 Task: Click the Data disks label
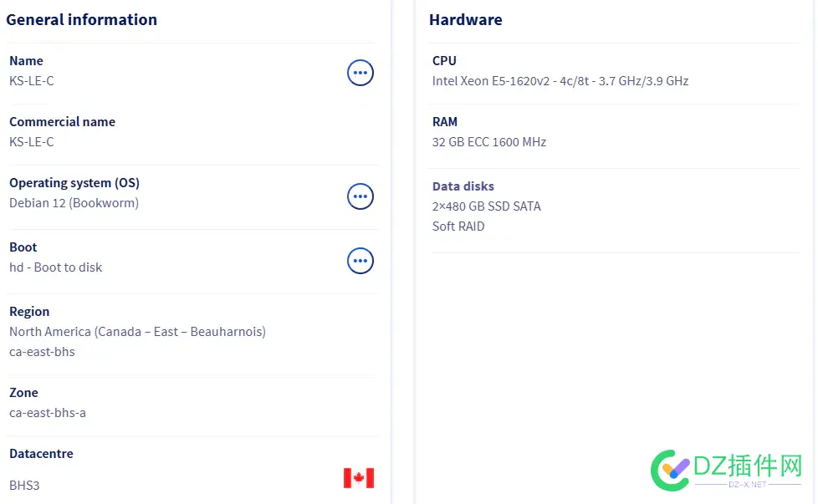[x=463, y=186]
